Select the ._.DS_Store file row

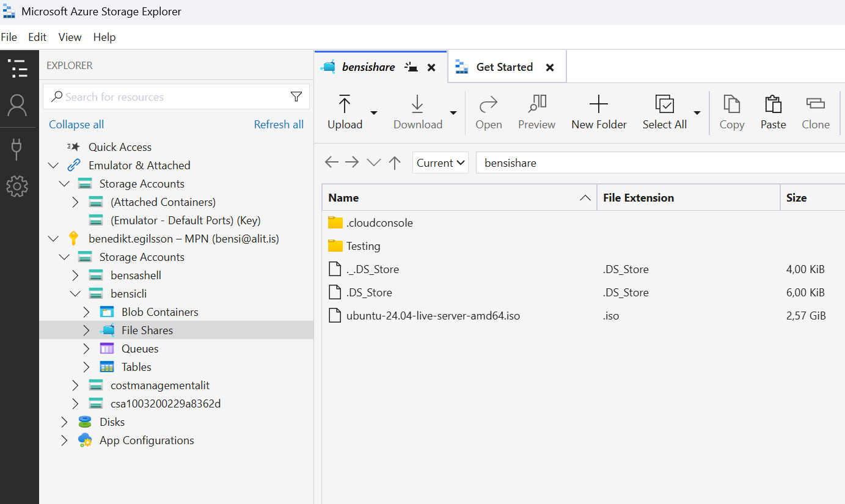click(x=583, y=269)
